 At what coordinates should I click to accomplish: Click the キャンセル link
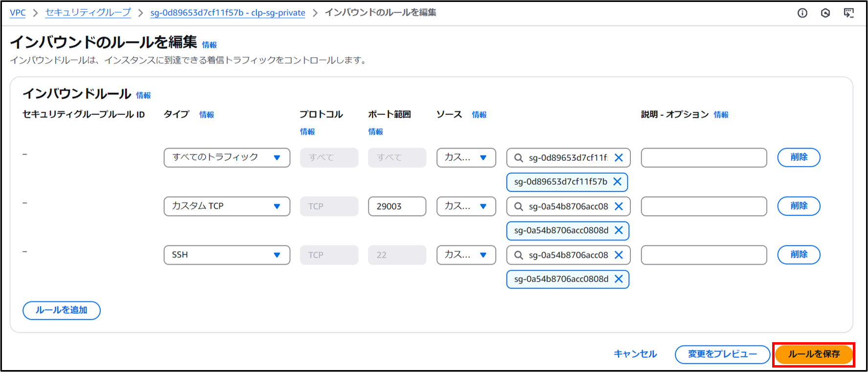point(635,354)
